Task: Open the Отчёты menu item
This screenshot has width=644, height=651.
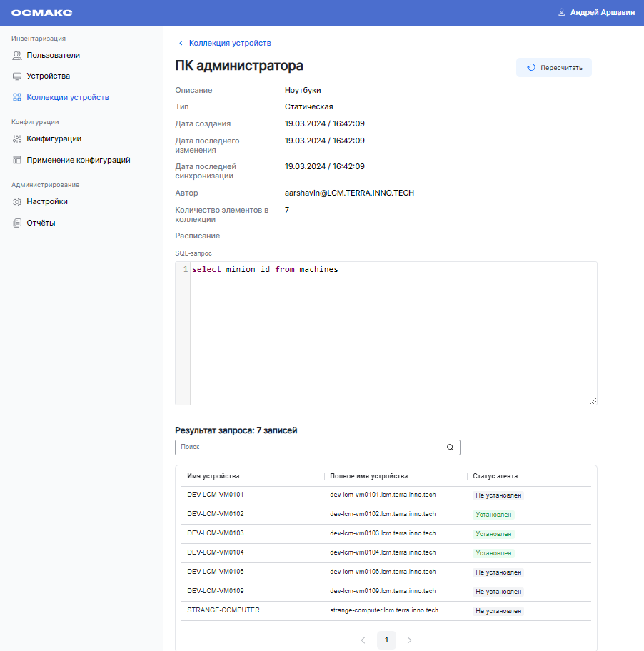Action: 41,223
